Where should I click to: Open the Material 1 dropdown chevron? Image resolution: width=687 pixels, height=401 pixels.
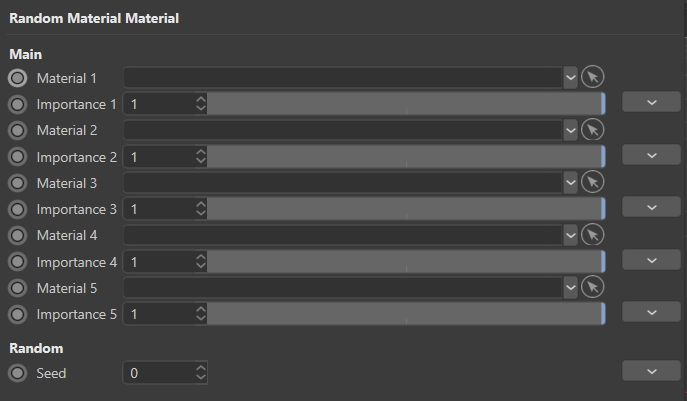pos(570,77)
